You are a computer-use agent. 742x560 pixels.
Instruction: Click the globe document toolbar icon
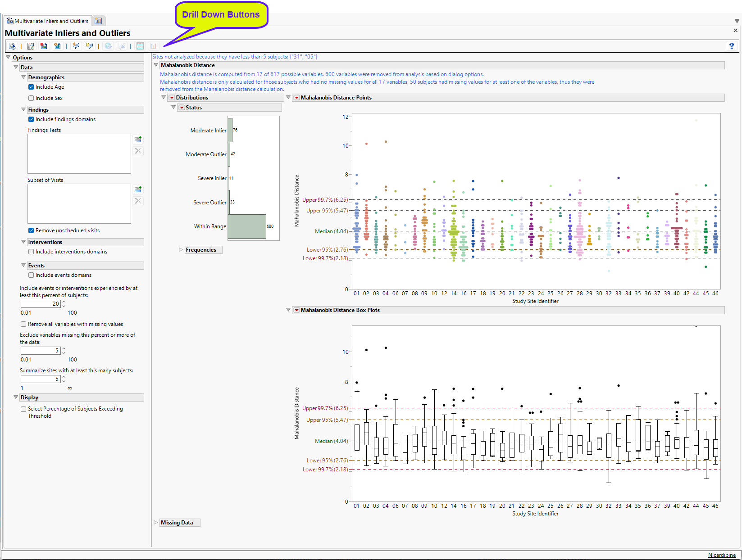pos(57,46)
